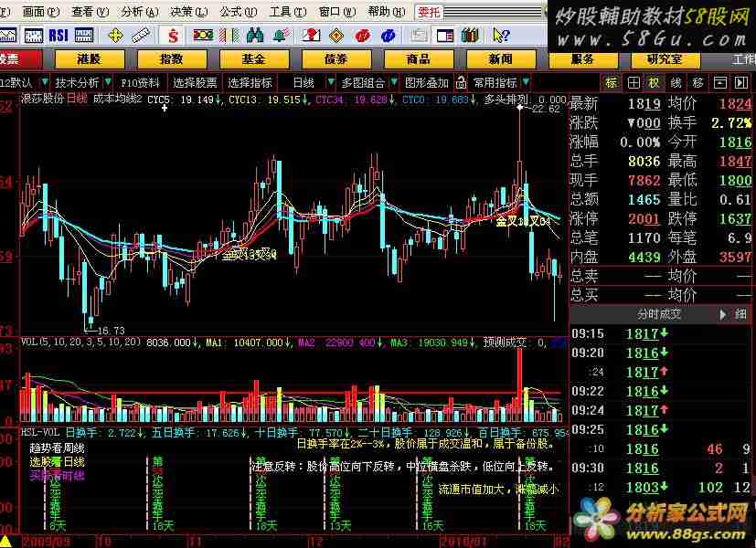The width and height of the screenshot is (756, 548).
Task: Click the striped candlestick bars icon
Action: 229,35
